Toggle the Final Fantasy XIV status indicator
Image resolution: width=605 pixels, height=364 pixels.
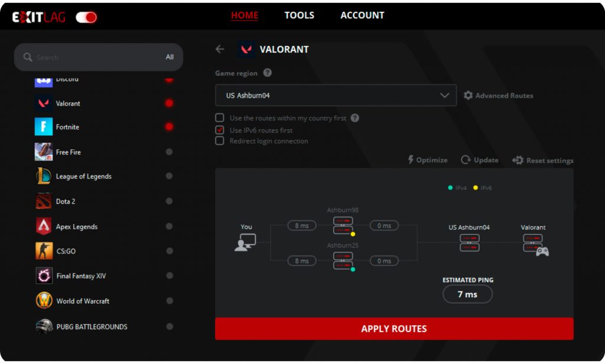click(169, 275)
